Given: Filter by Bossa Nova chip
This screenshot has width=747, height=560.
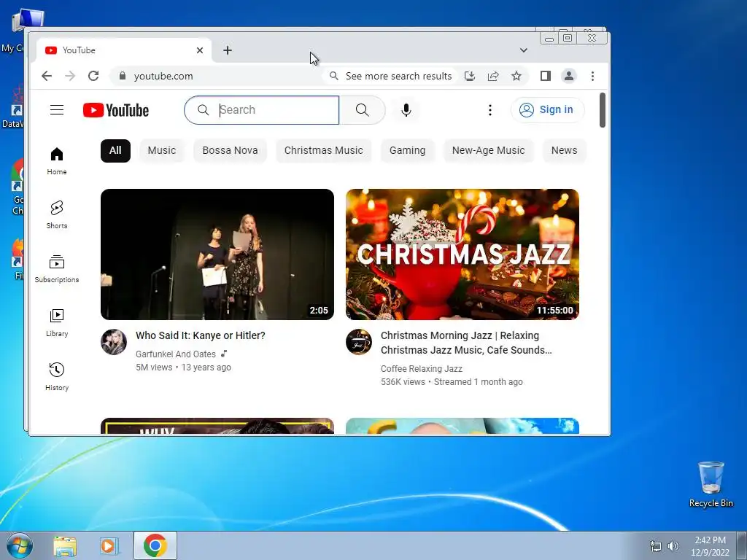Looking at the screenshot, I should point(230,150).
